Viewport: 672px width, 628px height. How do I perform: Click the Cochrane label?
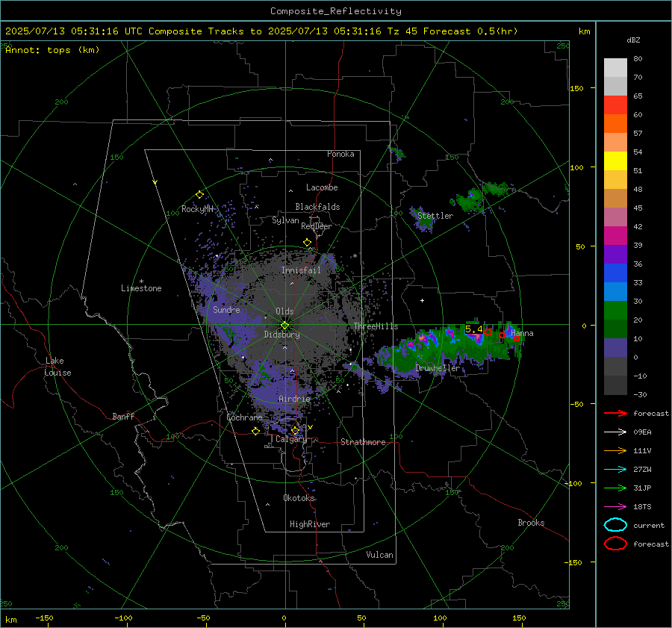(x=244, y=417)
